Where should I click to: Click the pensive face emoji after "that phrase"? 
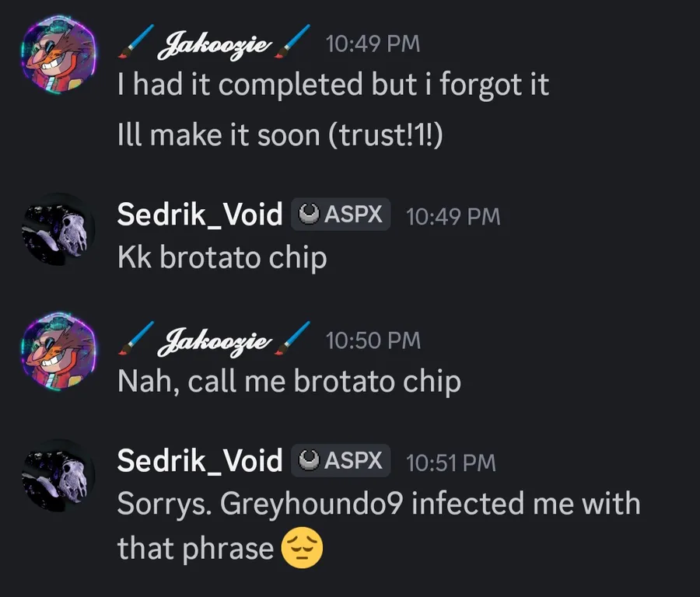(x=301, y=549)
